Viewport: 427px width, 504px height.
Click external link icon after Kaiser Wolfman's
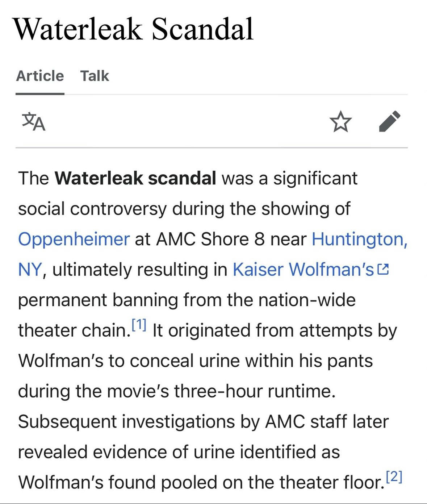[383, 270]
